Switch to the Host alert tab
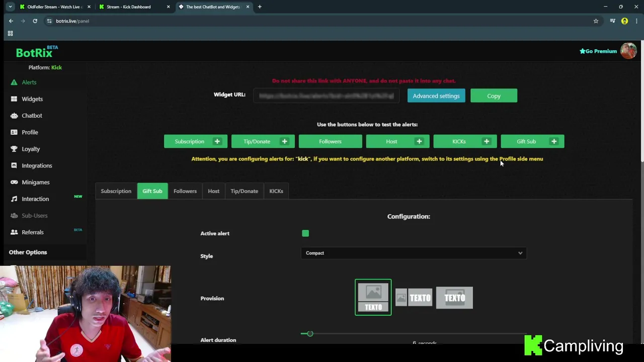This screenshot has width=644, height=362. (213, 191)
